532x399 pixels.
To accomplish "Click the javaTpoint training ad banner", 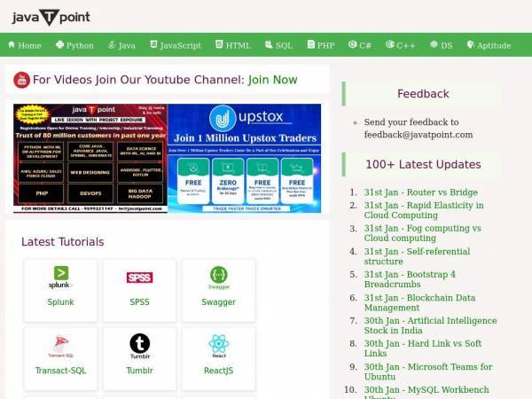I will [x=90, y=159].
